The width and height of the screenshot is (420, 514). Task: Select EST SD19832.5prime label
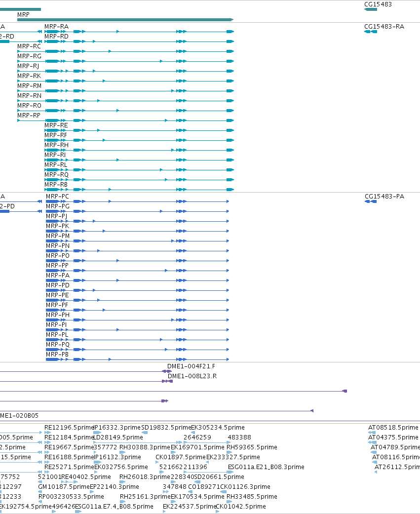point(166,428)
